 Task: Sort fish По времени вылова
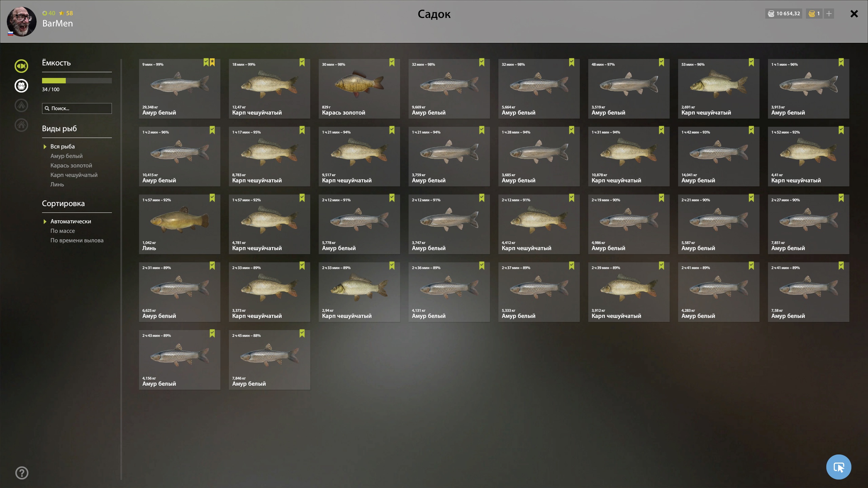(x=77, y=240)
